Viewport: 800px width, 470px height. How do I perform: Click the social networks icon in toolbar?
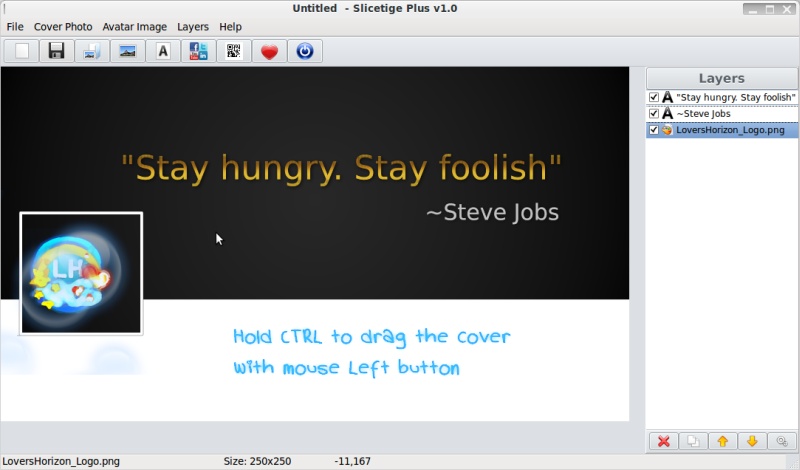198,51
